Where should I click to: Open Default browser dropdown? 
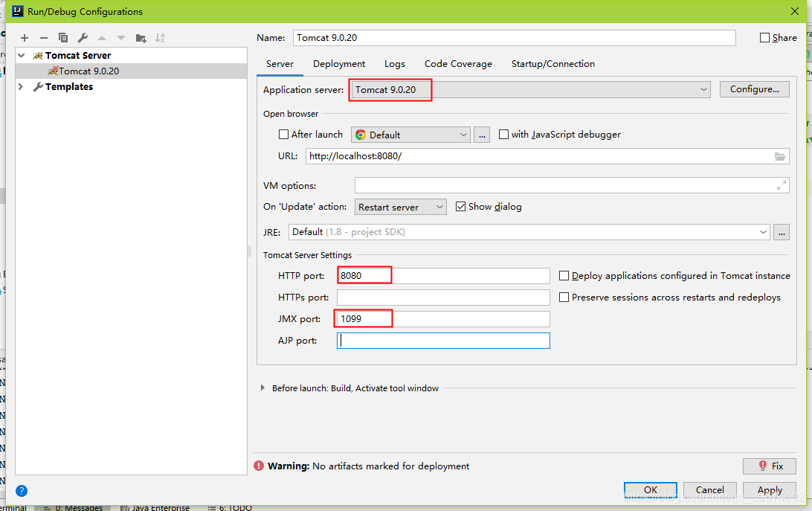point(410,135)
